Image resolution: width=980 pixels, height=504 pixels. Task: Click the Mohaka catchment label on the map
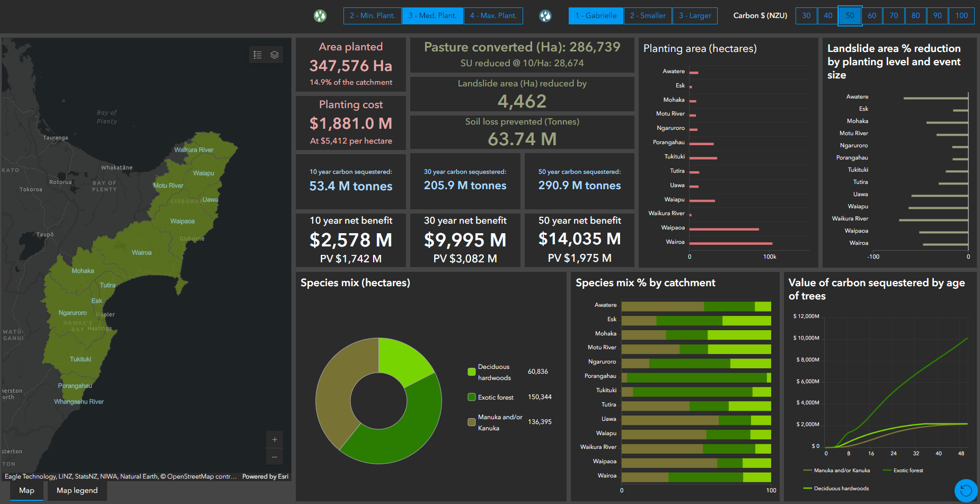[x=83, y=271]
